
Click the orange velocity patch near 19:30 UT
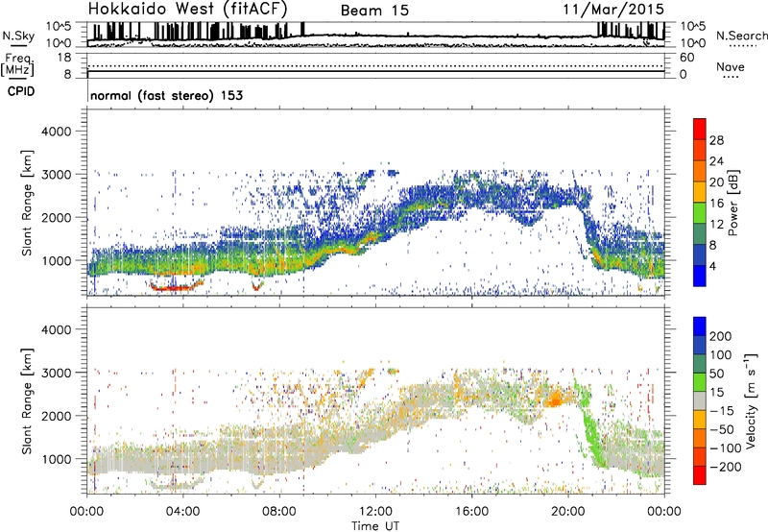pos(555,398)
